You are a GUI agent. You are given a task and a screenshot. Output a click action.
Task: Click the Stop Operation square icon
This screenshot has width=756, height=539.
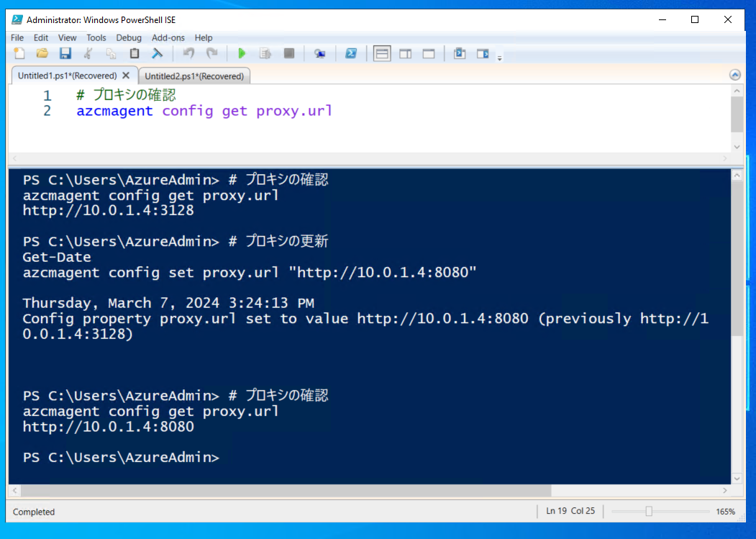coord(288,53)
